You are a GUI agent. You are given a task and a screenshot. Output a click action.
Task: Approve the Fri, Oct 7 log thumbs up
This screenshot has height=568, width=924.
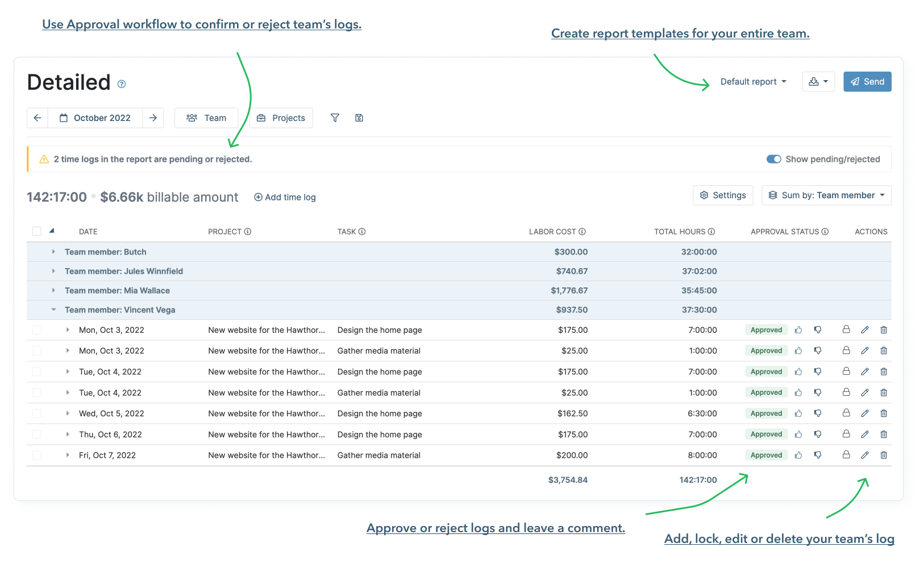pos(798,455)
